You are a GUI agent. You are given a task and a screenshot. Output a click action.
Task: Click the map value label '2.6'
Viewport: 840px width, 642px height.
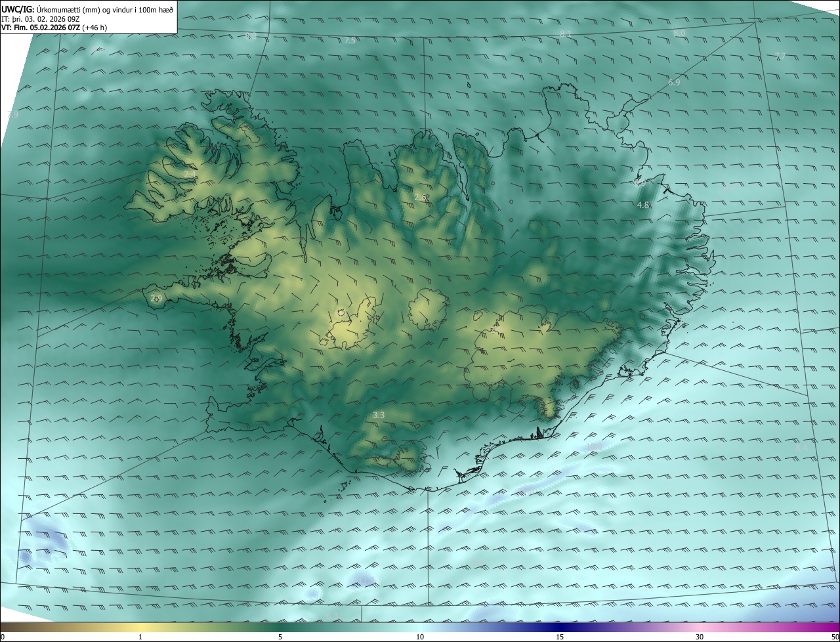click(421, 197)
